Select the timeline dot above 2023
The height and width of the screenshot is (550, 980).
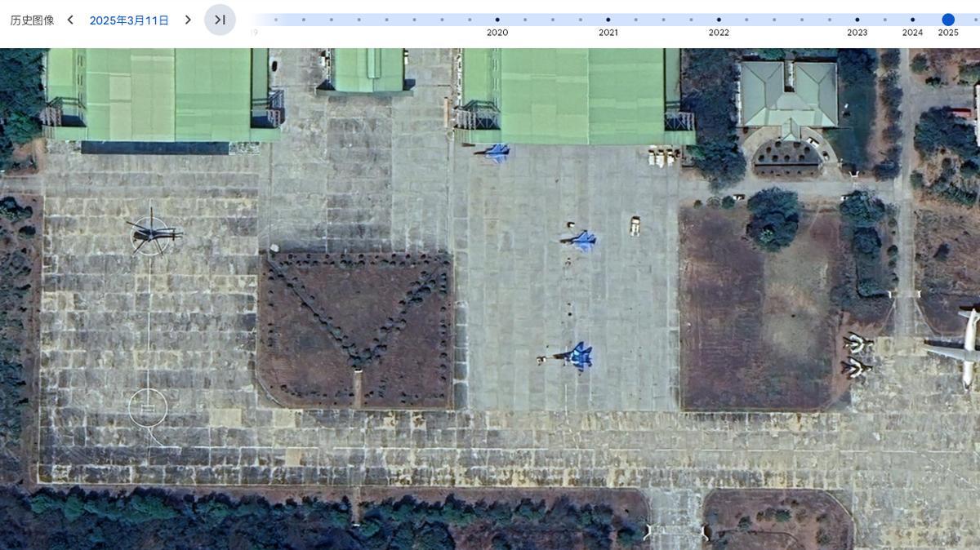(x=857, y=20)
